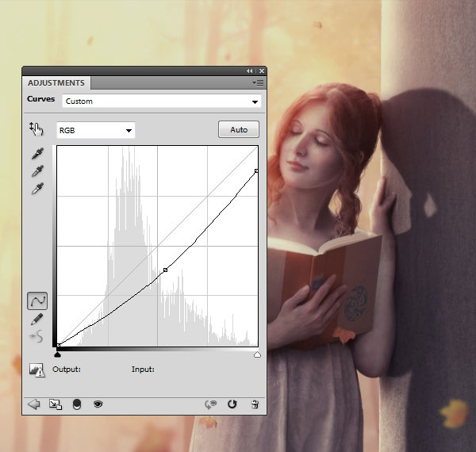Click the Input value label
This screenshot has height=452, width=476.
pos(143,370)
